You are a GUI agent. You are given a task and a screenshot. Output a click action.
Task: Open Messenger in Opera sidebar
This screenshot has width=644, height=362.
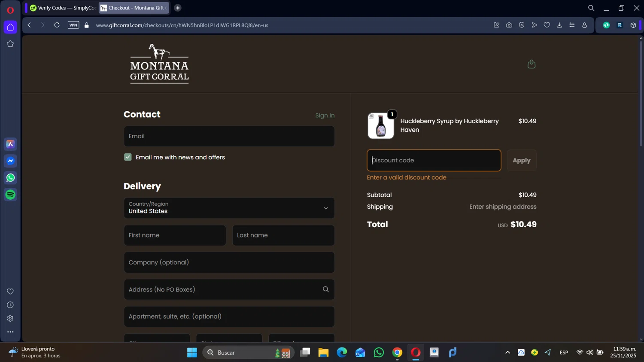pos(10,161)
